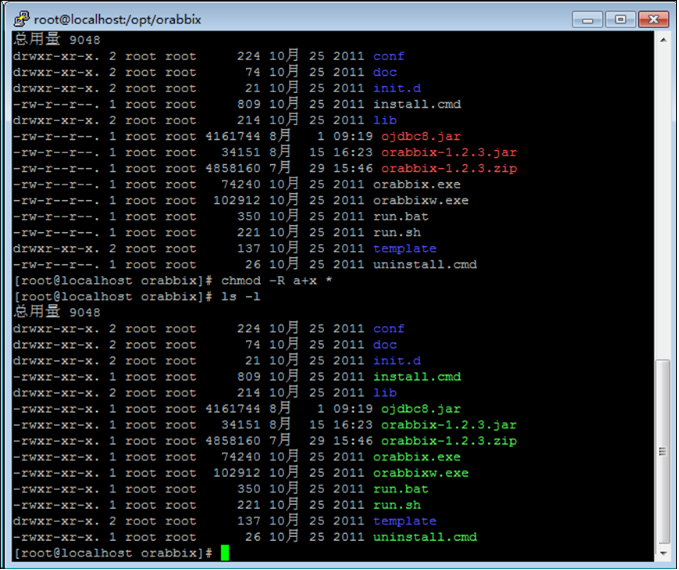Click the white orabbixw.exe filename
Viewport: 679px width, 570px height.
pos(421,201)
